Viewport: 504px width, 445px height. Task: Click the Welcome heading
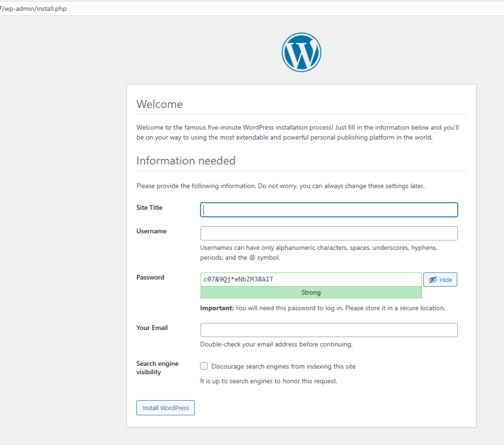pyautogui.click(x=159, y=104)
